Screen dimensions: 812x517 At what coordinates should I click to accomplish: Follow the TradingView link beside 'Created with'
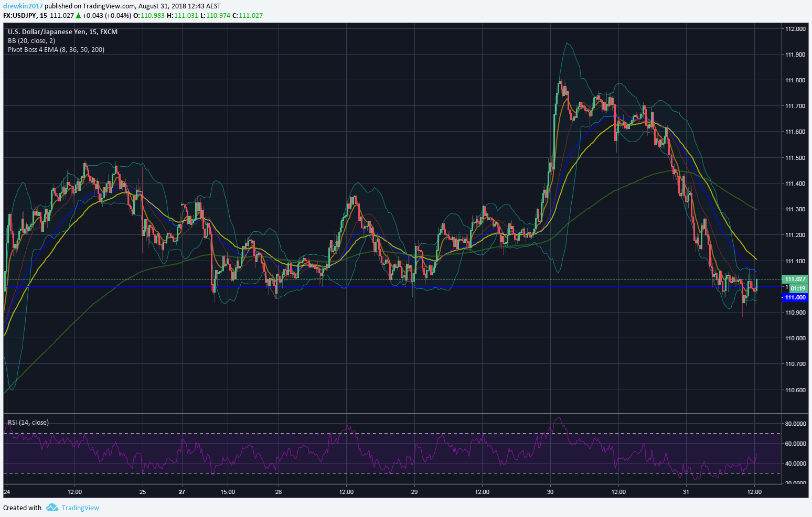point(80,508)
